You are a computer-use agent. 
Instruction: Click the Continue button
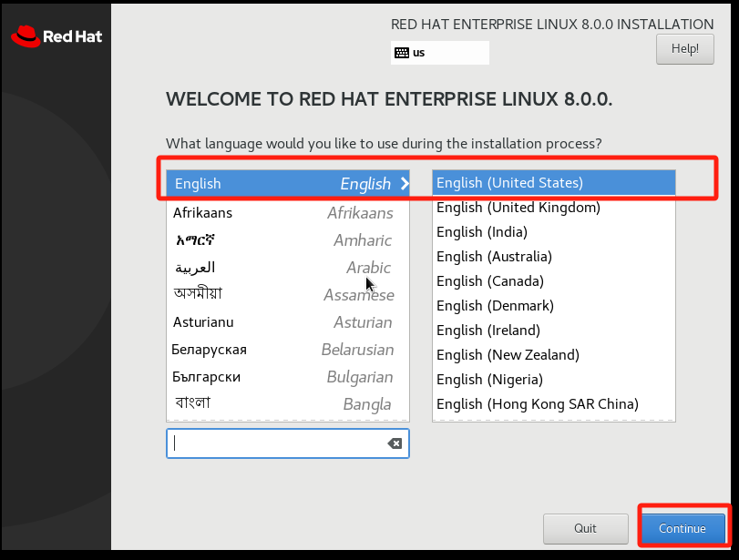tap(682, 528)
